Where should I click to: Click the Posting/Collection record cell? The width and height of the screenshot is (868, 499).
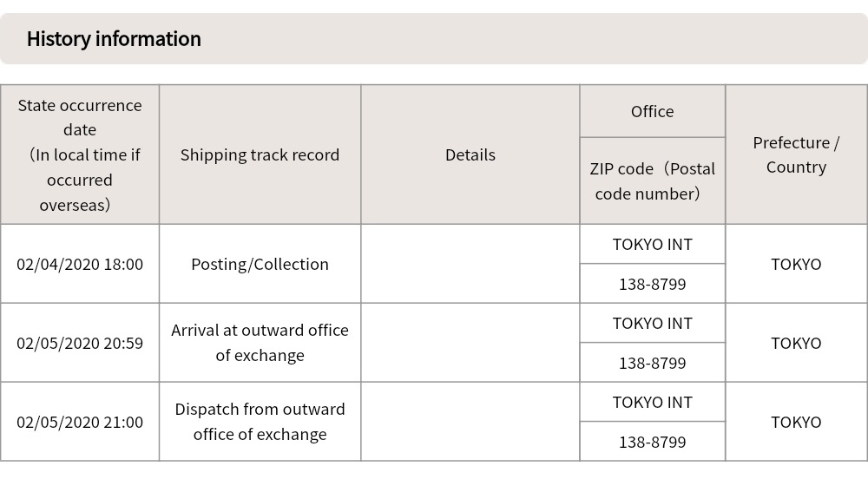pyautogui.click(x=260, y=264)
